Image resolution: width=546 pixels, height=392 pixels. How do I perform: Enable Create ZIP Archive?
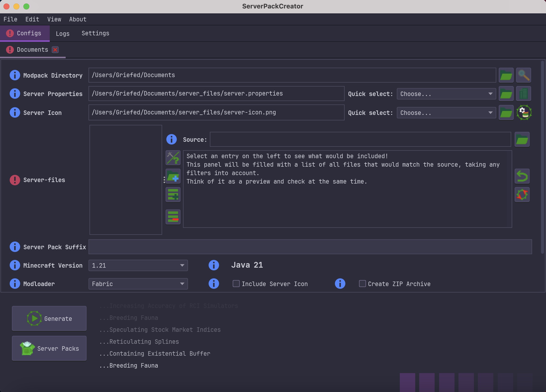pyautogui.click(x=362, y=284)
